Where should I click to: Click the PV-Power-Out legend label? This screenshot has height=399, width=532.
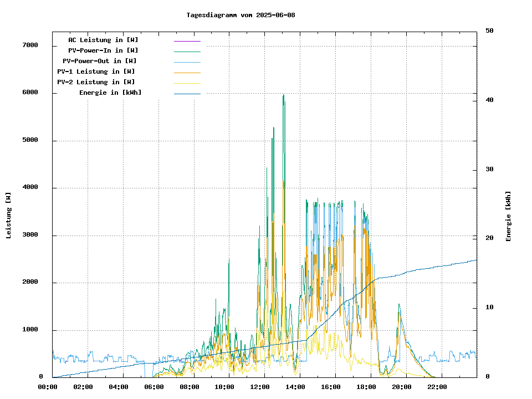tap(100, 61)
